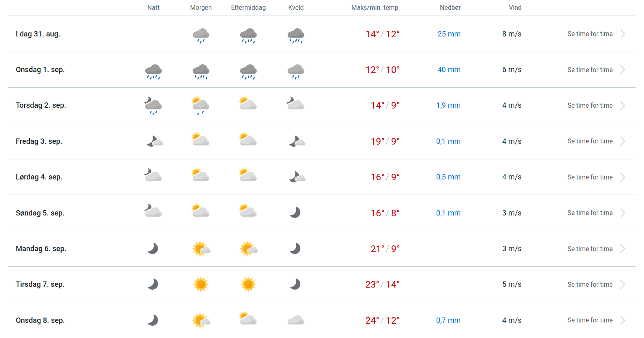Expand Fredag 3. sep. chevron arrow

click(x=622, y=141)
